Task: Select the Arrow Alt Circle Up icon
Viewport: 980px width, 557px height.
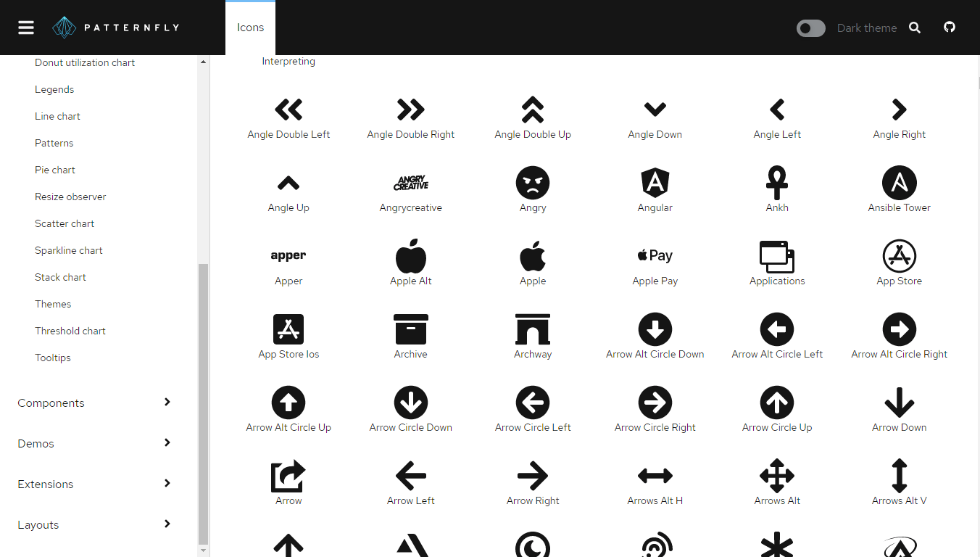Action: coord(288,403)
